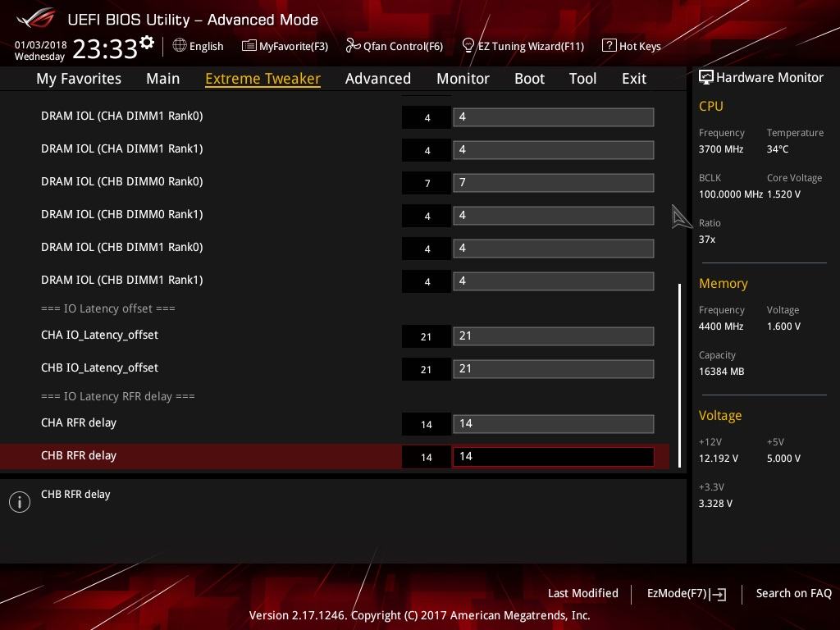Image resolution: width=840 pixels, height=630 pixels.
Task: Select the CHA IO_Latency_offset row label
Action: (99, 336)
